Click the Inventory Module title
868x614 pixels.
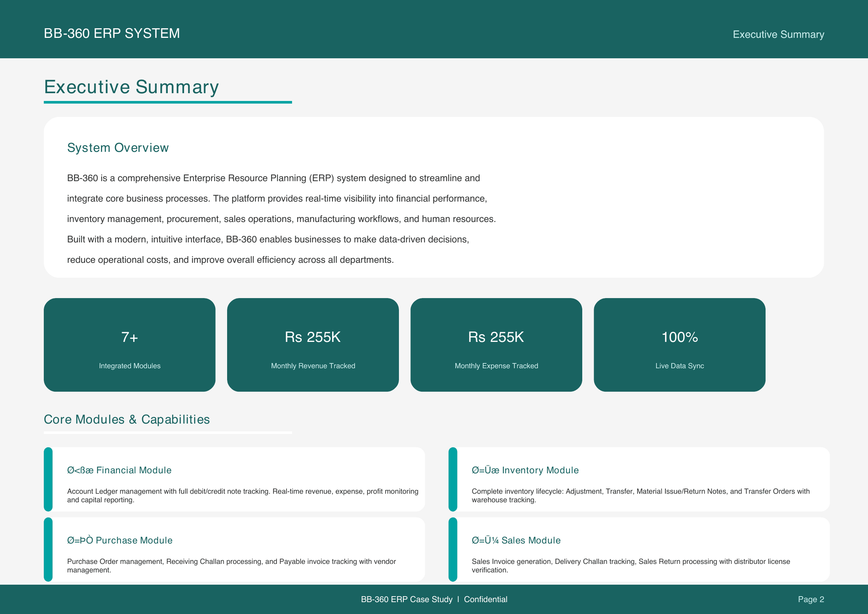525,470
